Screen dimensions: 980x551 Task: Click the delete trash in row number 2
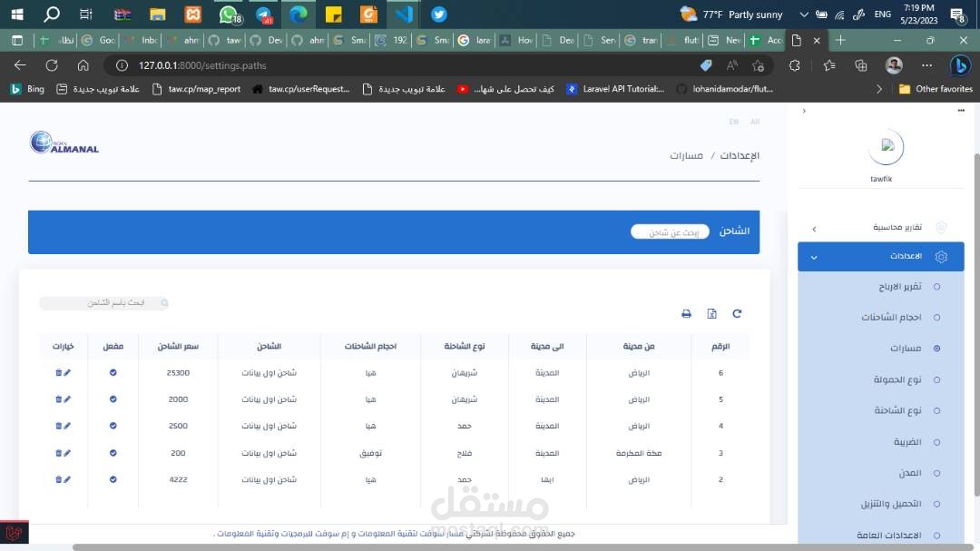pos(59,479)
